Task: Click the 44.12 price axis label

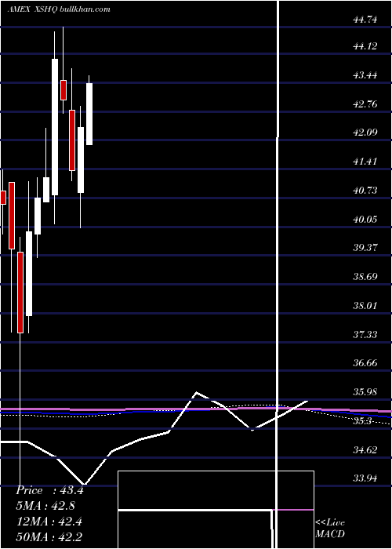Action: (365, 45)
